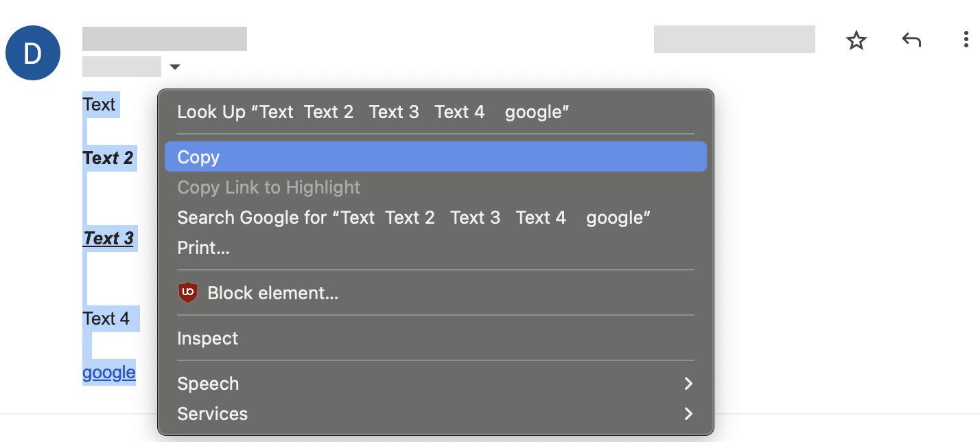Click the Reply arrow icon

tap(911, 40)
